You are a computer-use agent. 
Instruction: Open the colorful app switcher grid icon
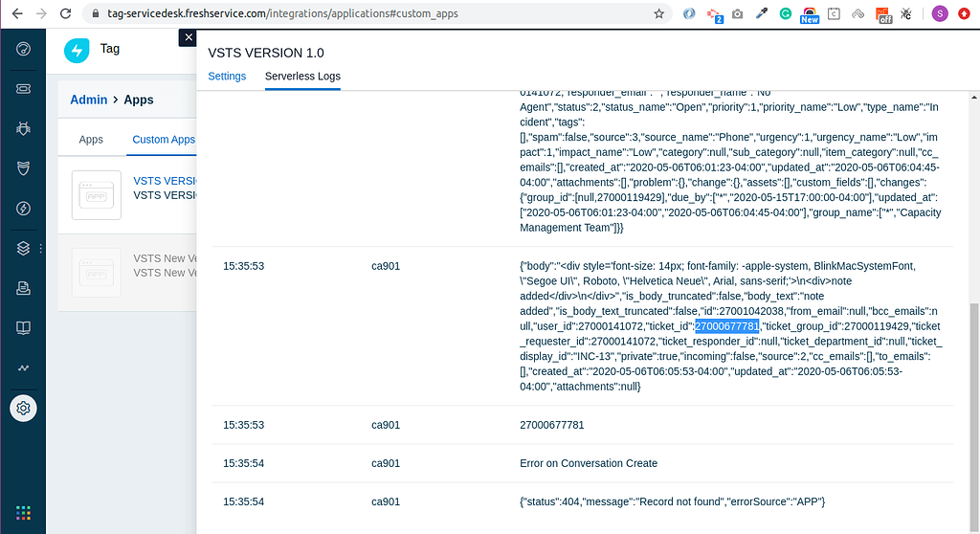(23, 512)
